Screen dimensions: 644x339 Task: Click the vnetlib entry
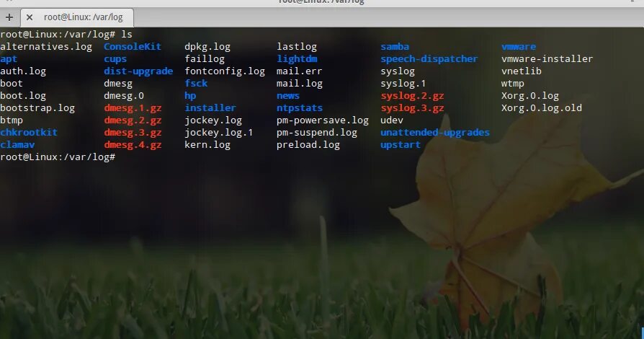[x=522, y=71]
